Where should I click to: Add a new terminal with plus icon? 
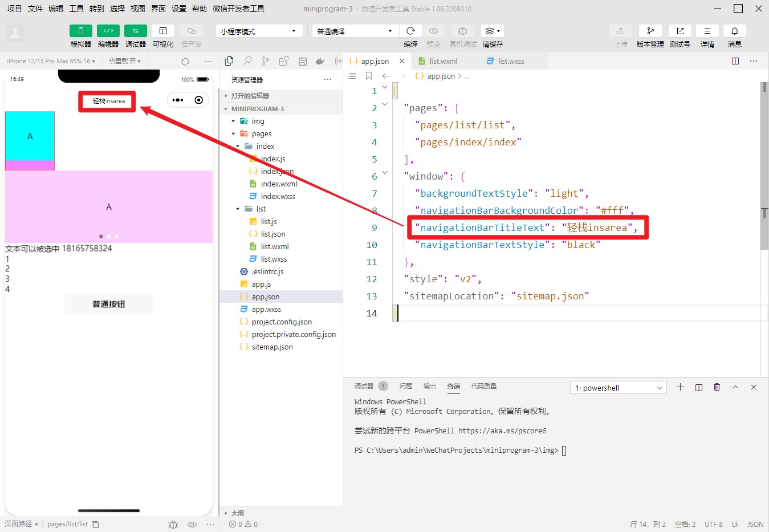click(x=680, y=387)
